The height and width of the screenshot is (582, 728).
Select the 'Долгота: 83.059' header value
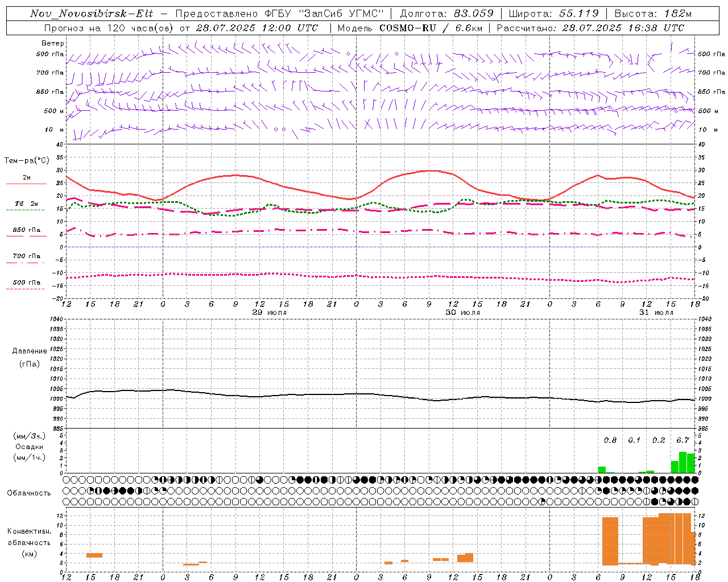(447, 14)
